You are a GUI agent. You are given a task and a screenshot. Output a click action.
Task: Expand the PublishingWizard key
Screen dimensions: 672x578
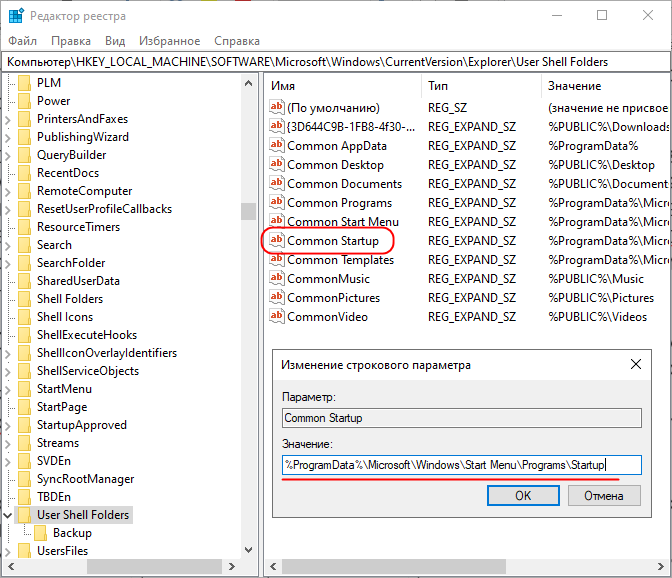click(x=8, y=138)
